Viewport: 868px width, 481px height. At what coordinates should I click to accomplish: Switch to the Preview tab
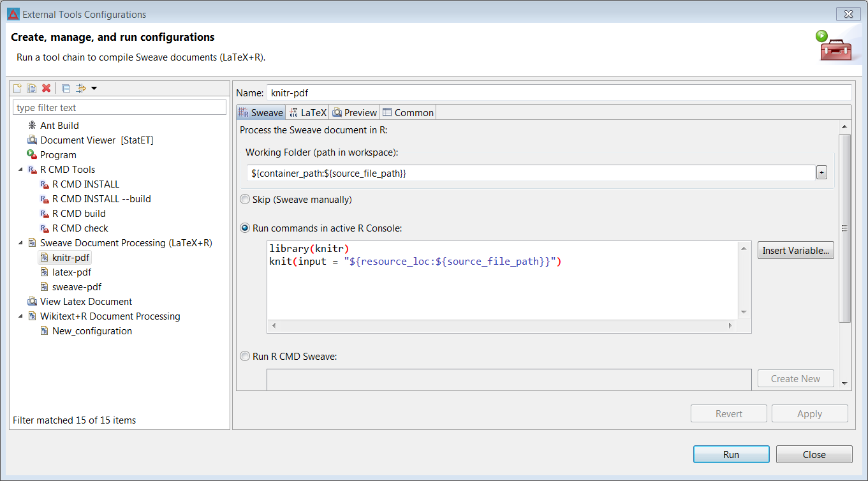[x=355, y=112]
